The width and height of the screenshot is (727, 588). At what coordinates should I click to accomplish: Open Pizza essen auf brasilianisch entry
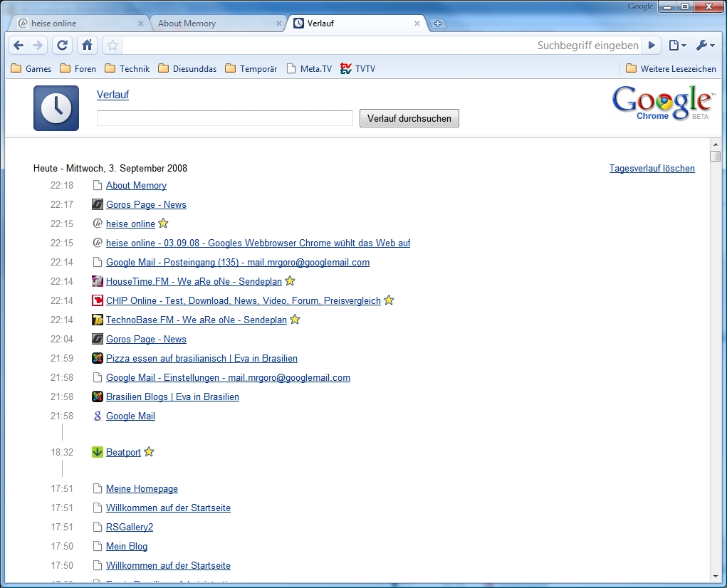click(202, 358)
